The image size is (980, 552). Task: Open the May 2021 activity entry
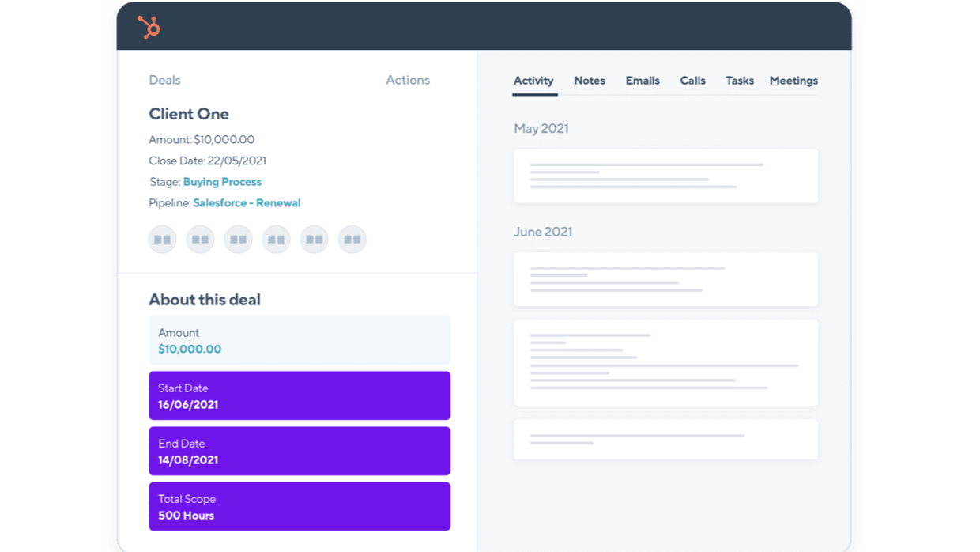pos(665,176)
